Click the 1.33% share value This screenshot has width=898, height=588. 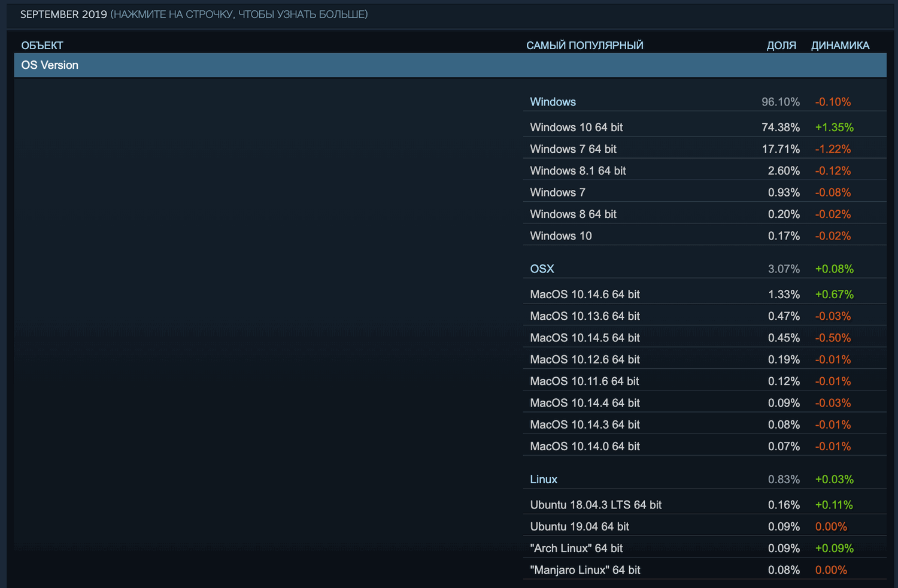[x=784, y=294]
